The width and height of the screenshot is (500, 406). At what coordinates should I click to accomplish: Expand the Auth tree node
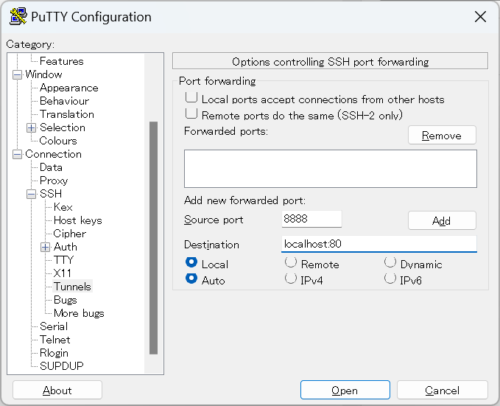click(x=45, y=247)
